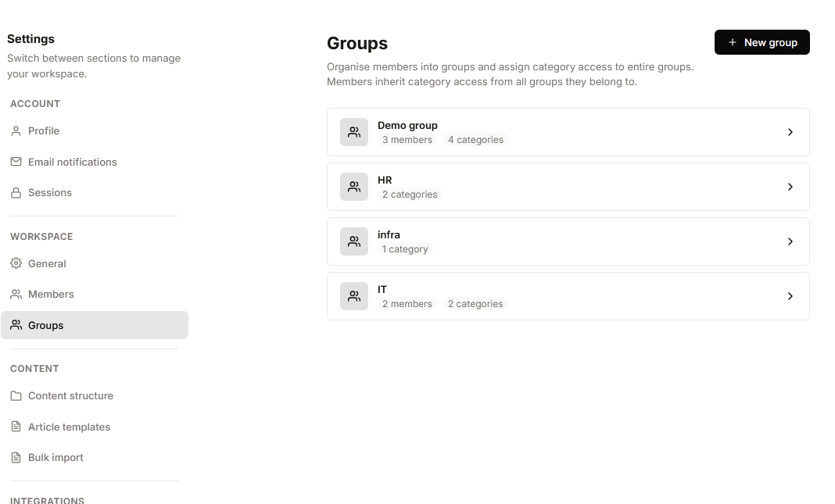Click the Sessions lock icon
The image size is (835, 504).
click(16, 193)
